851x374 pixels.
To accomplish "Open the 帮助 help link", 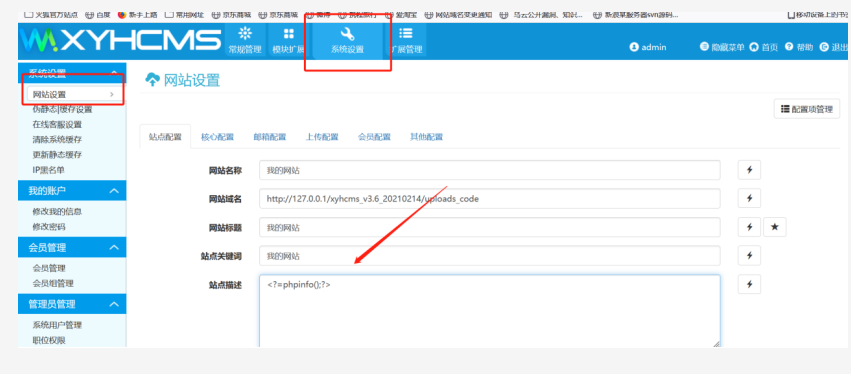I will pyautogui.click(x=799, y=47).
